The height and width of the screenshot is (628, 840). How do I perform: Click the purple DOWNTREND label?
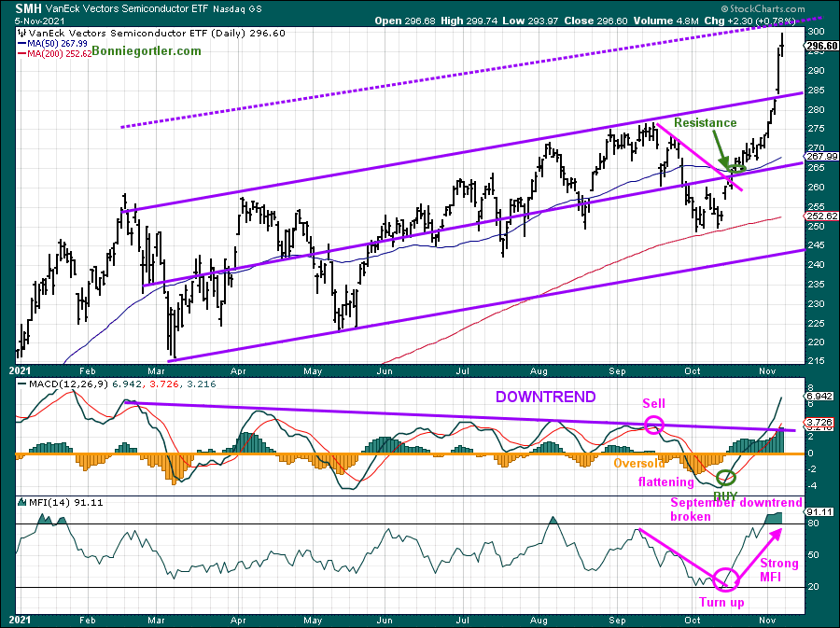click(545, 397)
